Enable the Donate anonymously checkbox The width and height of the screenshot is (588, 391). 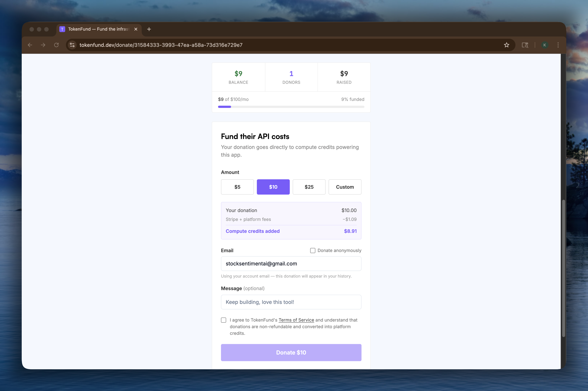pyautogui.click(x=312, y=250)
